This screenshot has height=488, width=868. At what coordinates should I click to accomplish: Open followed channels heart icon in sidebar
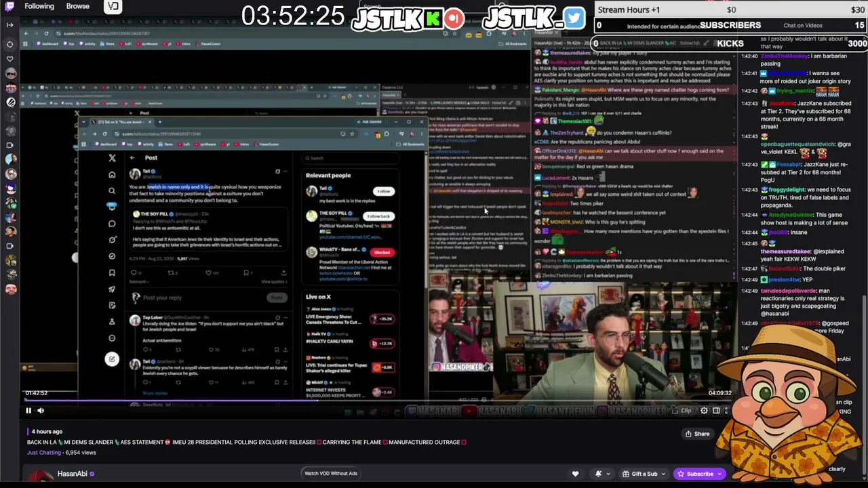9,59
